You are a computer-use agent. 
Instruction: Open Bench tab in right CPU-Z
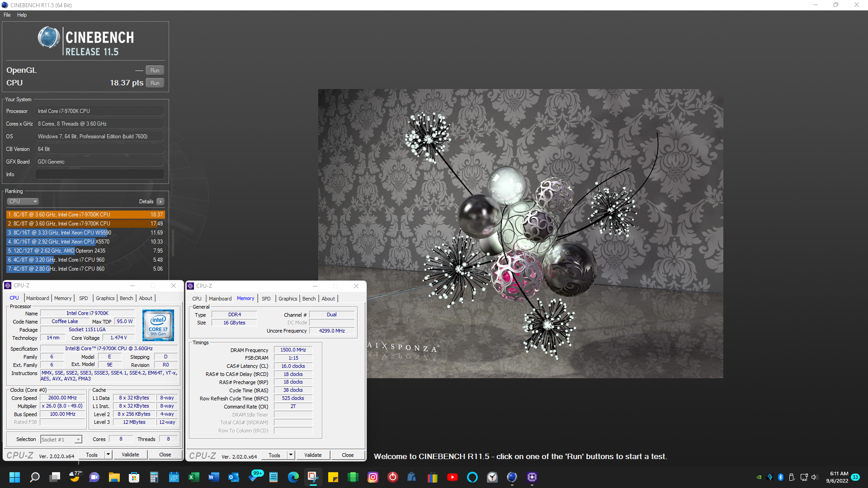click(309, 299)
